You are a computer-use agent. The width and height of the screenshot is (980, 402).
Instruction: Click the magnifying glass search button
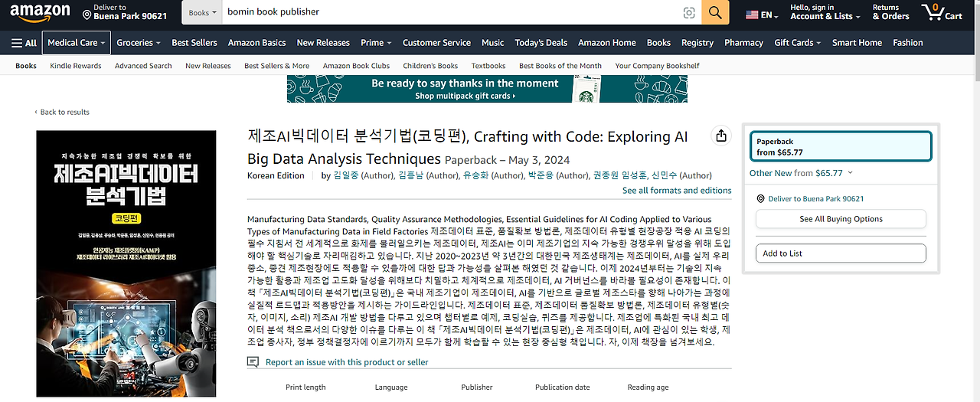[x=715, y=12]
